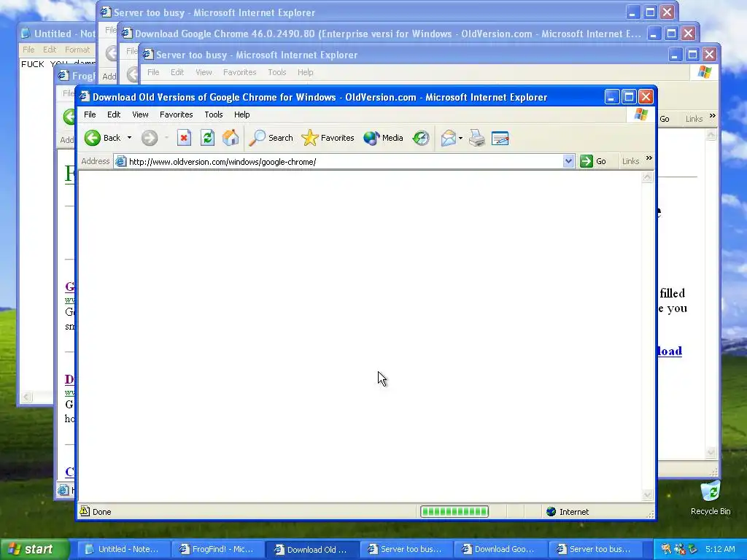747x560 pixels.
Task: Open Tools menu in Server too busy window
Action: tap(276, 72)
